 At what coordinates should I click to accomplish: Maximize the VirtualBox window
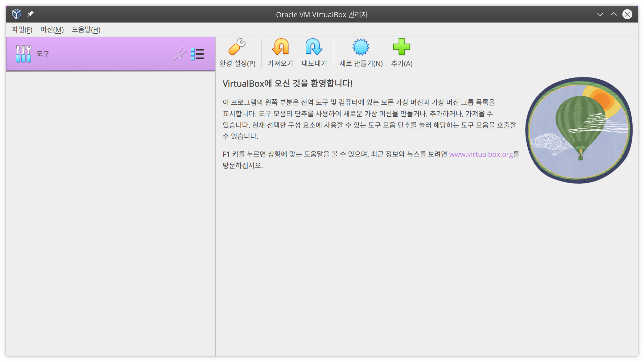pos(614,14)
